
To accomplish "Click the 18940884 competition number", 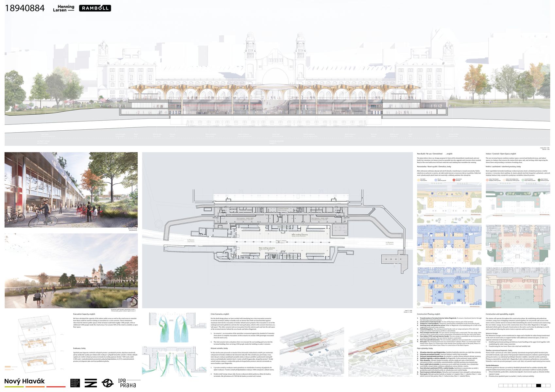I will (25, 8).
